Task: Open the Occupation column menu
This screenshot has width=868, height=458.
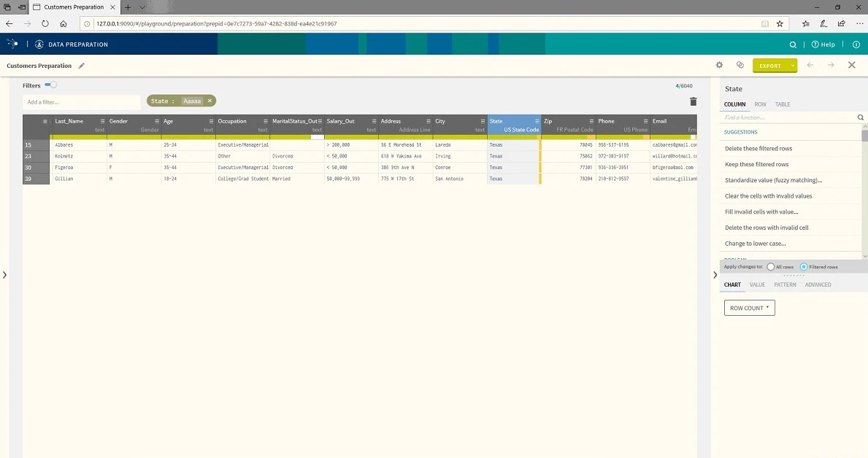Action: tap(266, 121)
